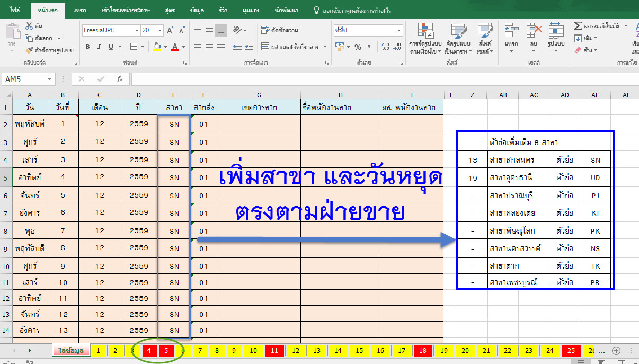
Task: Click the Increase Indent icon
Action: pos(248,47)
